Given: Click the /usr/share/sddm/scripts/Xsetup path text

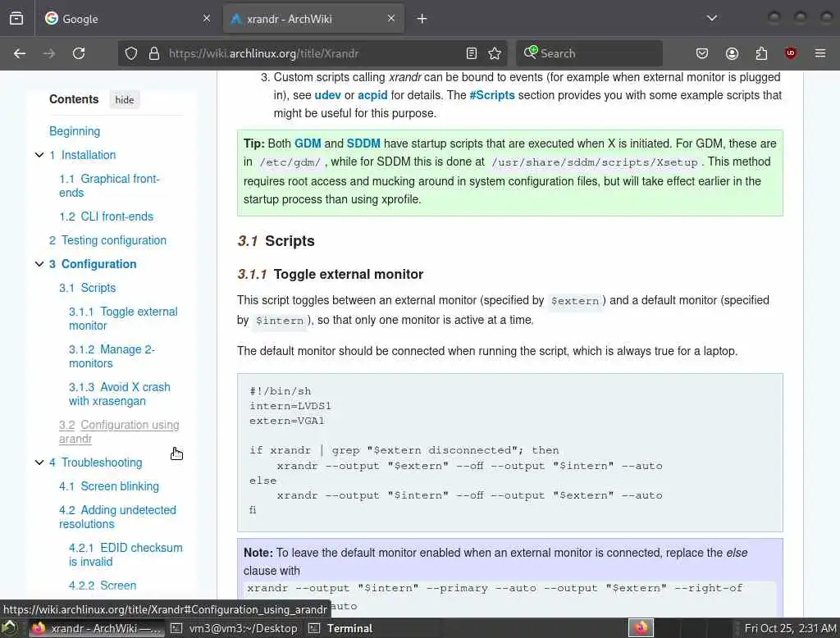Looking at the screenshot, I should pos(595,162).
